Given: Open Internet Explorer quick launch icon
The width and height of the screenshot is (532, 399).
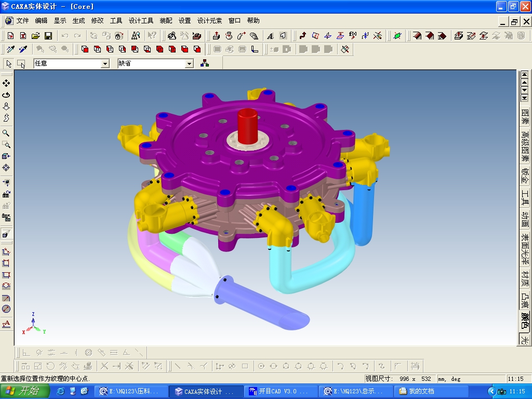Looking at the screenshot, I should 60,391.
